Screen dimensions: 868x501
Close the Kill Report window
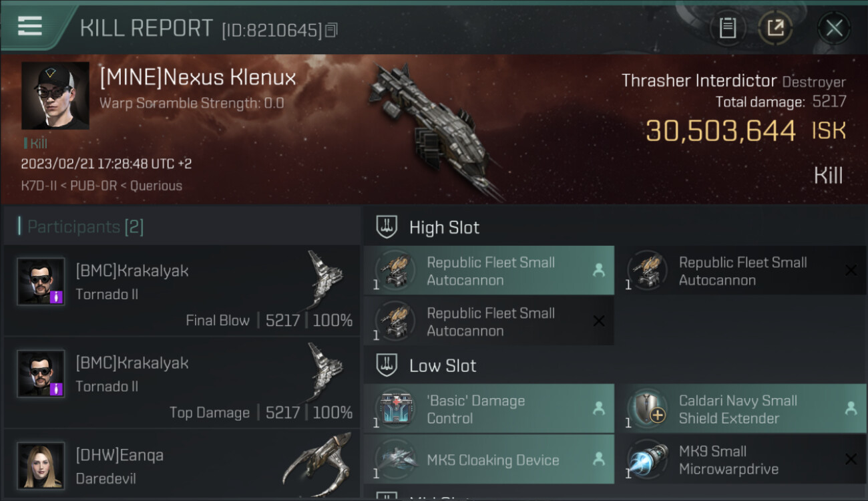(x=834, y=28)
